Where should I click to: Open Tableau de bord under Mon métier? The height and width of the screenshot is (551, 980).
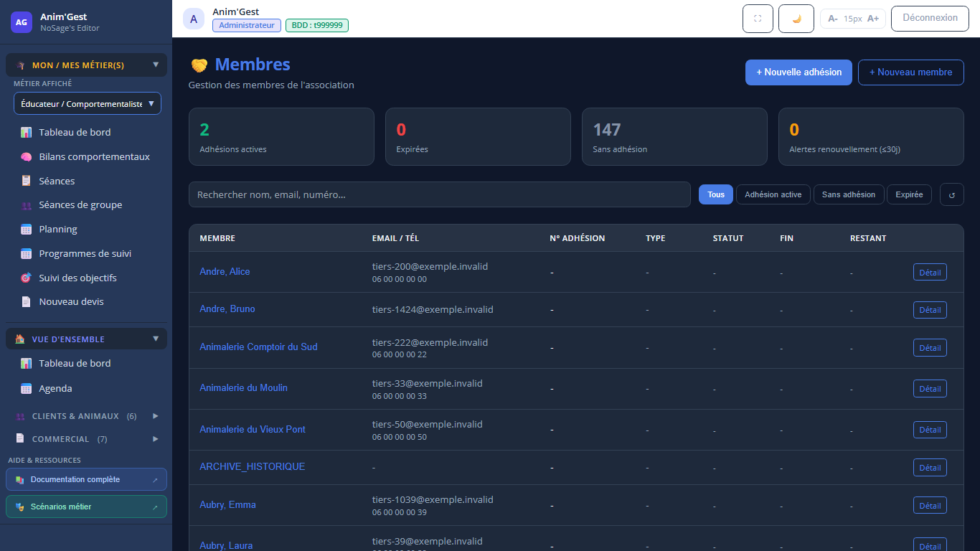coord(86,132)
